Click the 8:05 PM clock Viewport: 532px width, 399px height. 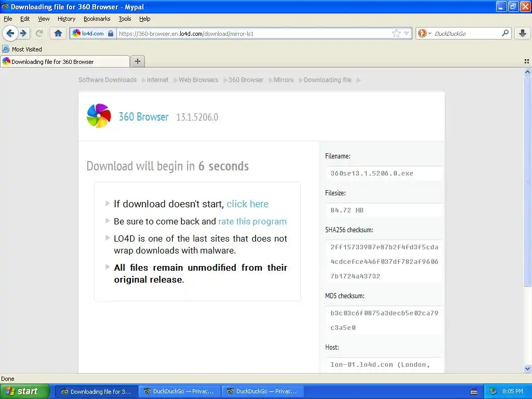tap(513, 391)
